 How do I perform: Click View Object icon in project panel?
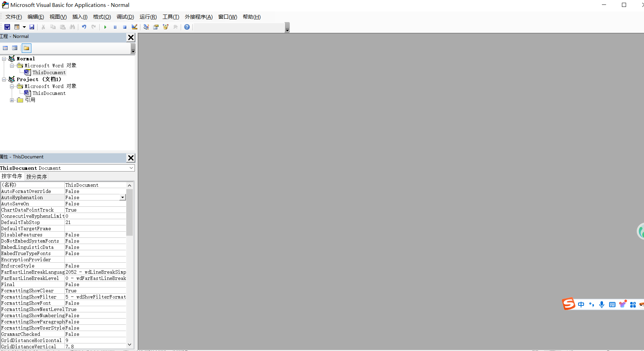pyautogui.click(x=15, y=48)
